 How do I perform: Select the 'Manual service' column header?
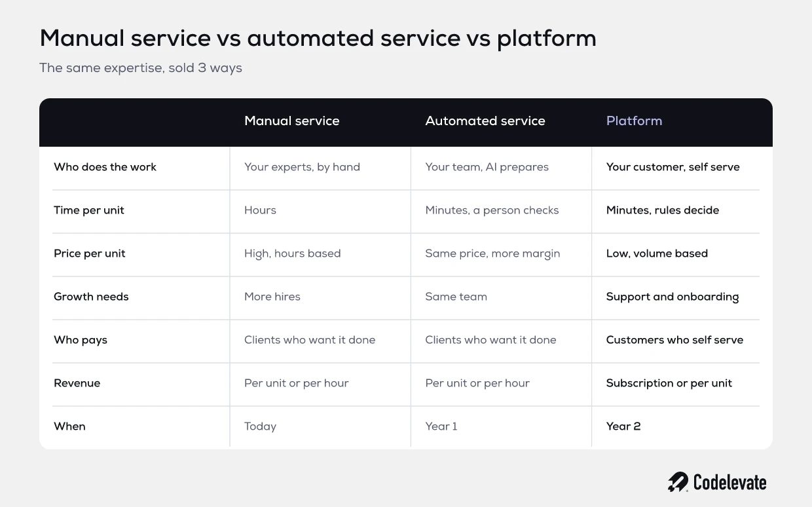click(292, 121)
